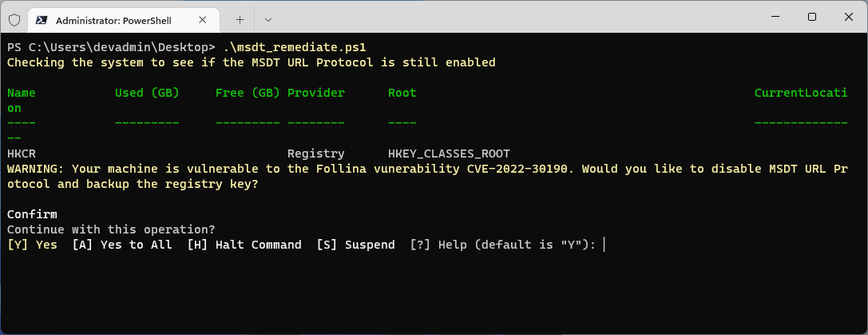Click the PowerShell icon on the tab
The width and height of the screenshot is (868, 335).
point(43,18)
